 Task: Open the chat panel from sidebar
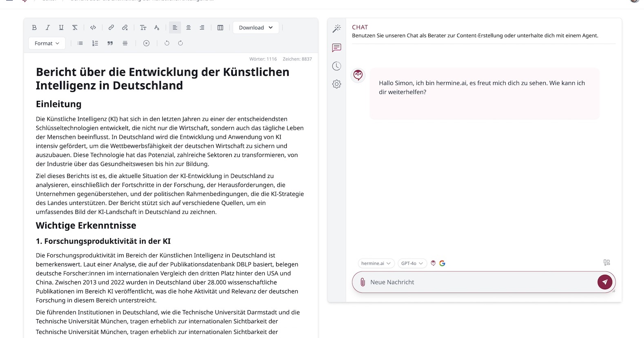click(336, 48)
